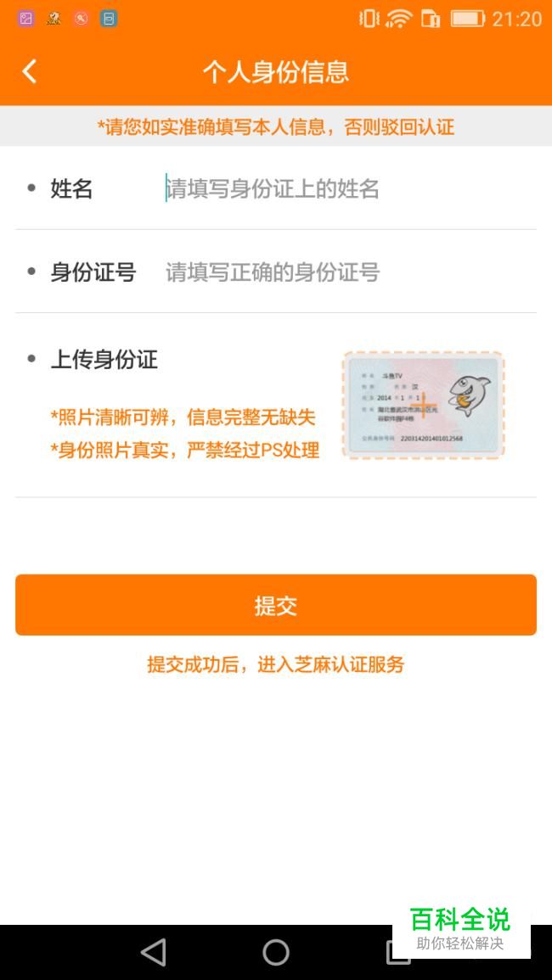The width and height of the screenshot is (552, 980).
Task: Tap 提交成功后，进入芝麻认证服务 text
Action: click(276, 664)
